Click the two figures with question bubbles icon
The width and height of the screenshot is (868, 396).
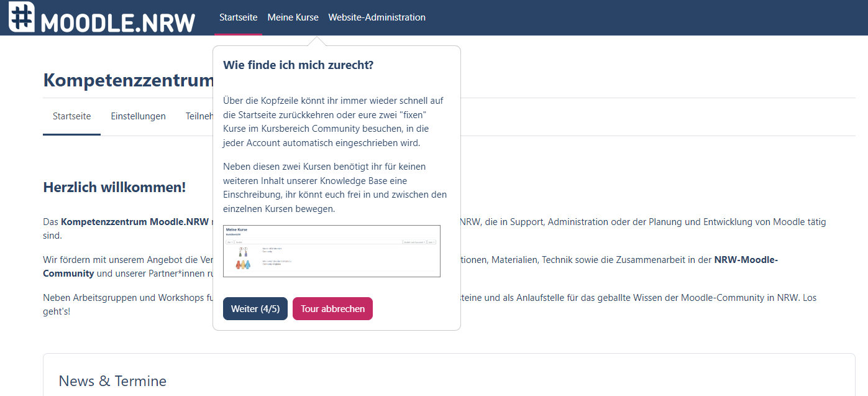pos(242,250)
